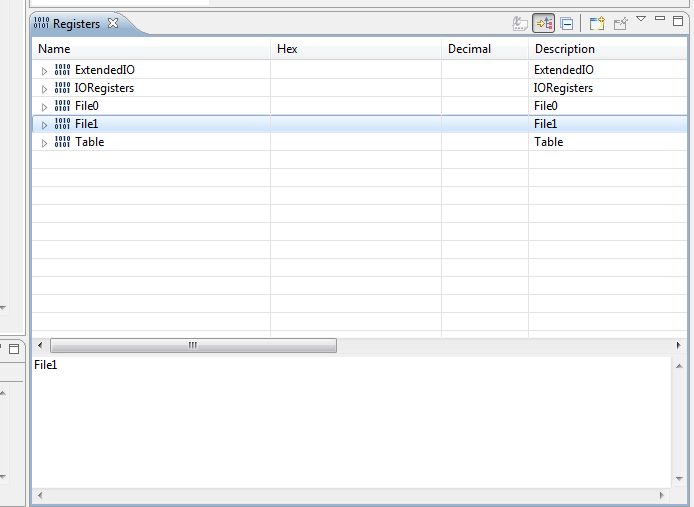Expand the IORegisters tree node

pos(44,89)
